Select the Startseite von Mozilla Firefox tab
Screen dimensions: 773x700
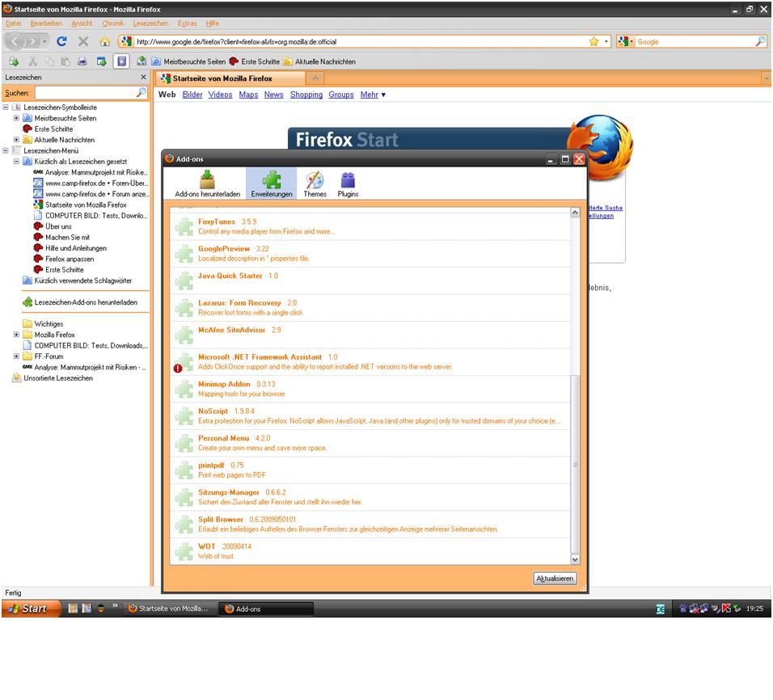(230, 78)
